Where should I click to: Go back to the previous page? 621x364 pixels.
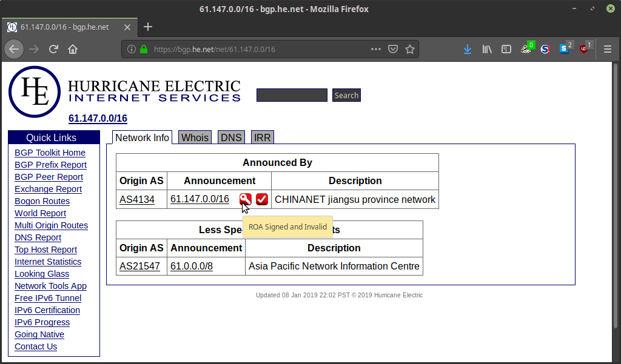tap(14, 49)
